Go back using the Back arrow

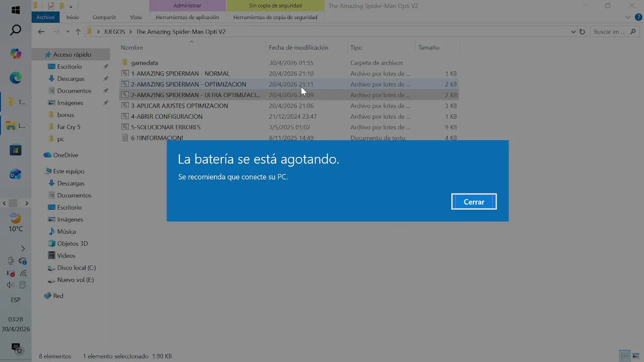click(x=41, y=32)
